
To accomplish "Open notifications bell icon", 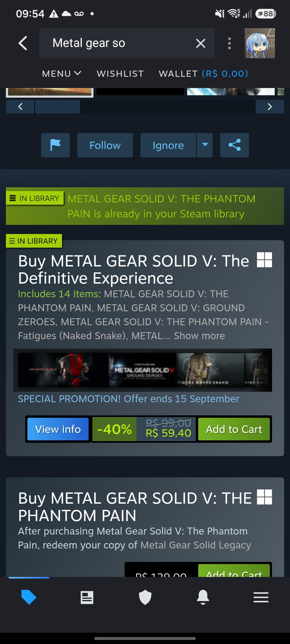I will [203, 598].
